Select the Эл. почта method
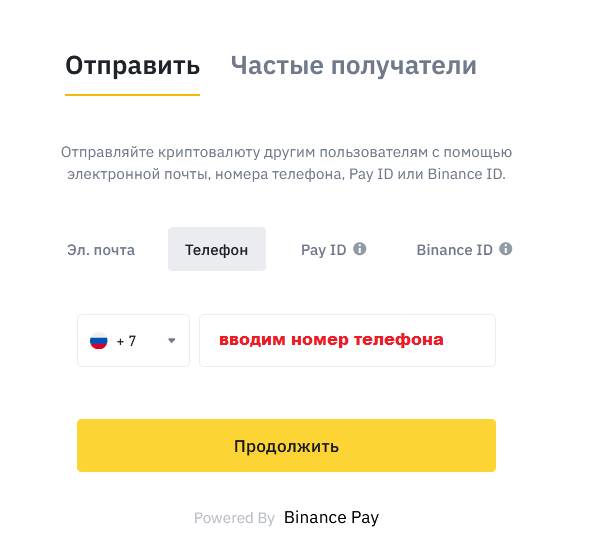The width and height of the screenshot is (603, 551). 101,250
